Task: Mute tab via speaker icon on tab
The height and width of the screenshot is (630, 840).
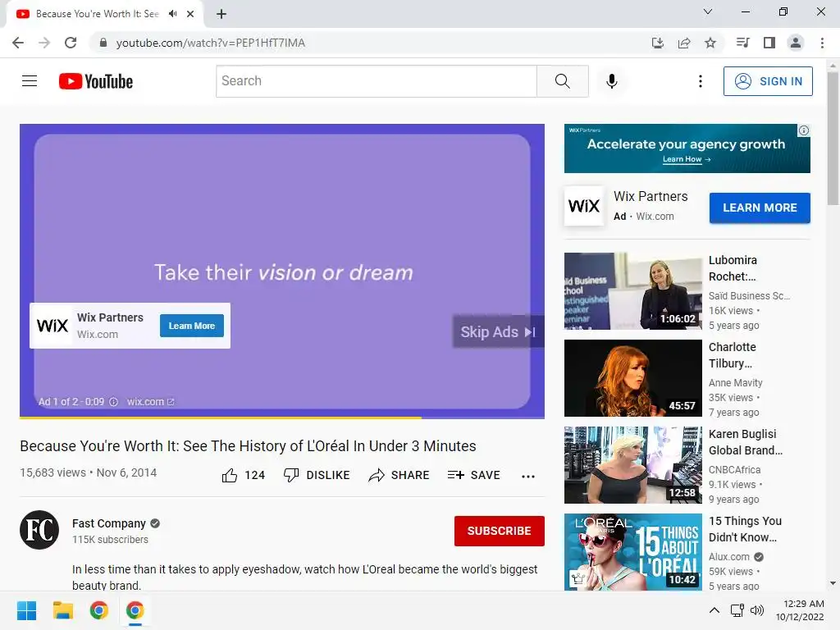Action: click(172, 14)
